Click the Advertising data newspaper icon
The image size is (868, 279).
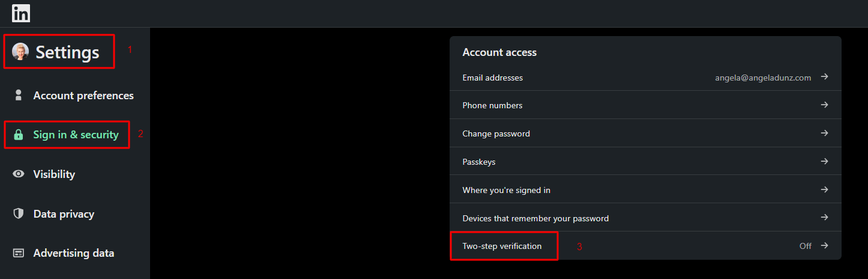[x=19, y=253]
